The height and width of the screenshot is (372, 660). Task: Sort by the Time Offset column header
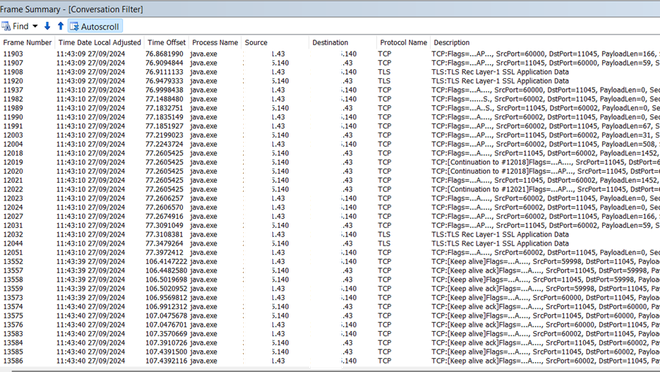click(167, 43)
